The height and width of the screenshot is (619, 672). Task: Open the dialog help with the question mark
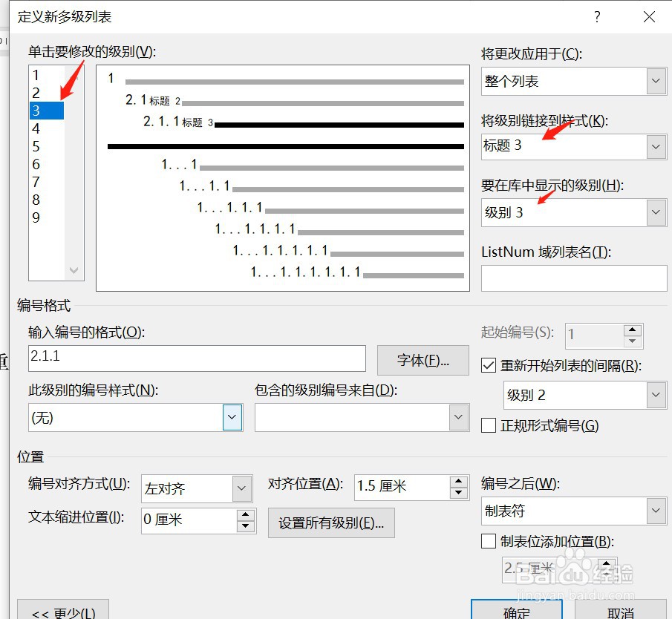[x=597, y=16]
